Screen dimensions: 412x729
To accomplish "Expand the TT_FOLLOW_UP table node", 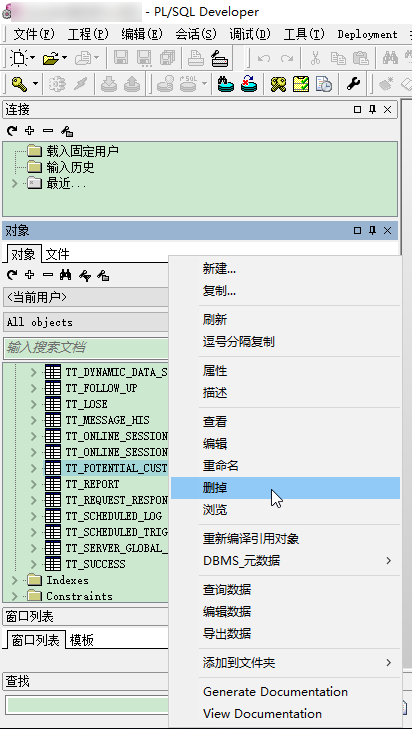I will click(x=33, y=388).
